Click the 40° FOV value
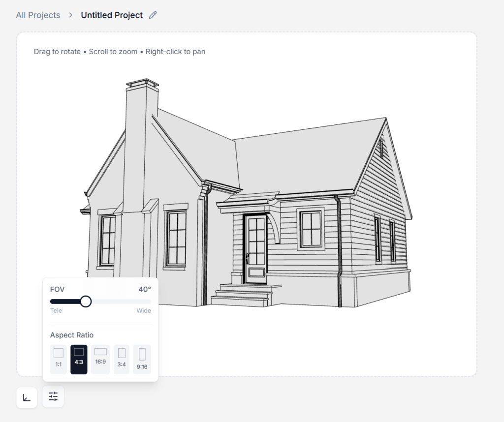Image resolution: width=504 pixels, height=422 pixels. (145, 289)
